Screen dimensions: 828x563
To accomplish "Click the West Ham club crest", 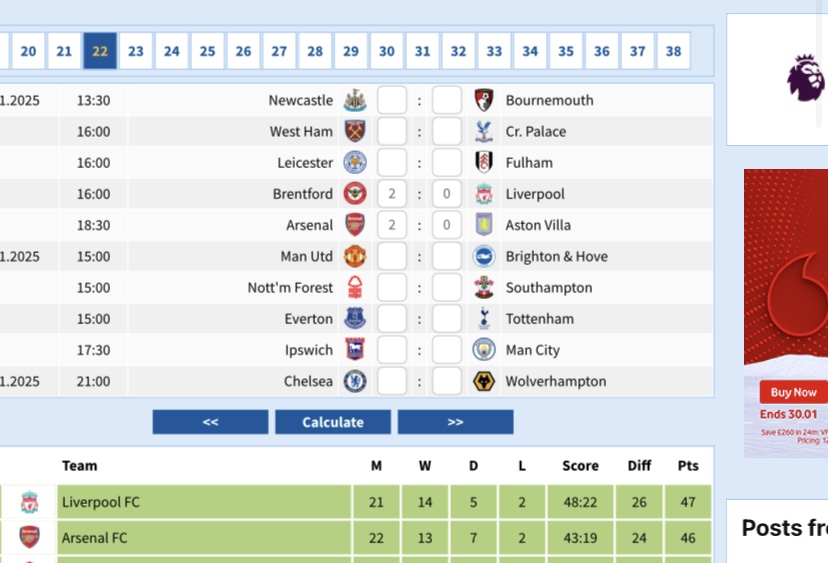I will (355, 131).
